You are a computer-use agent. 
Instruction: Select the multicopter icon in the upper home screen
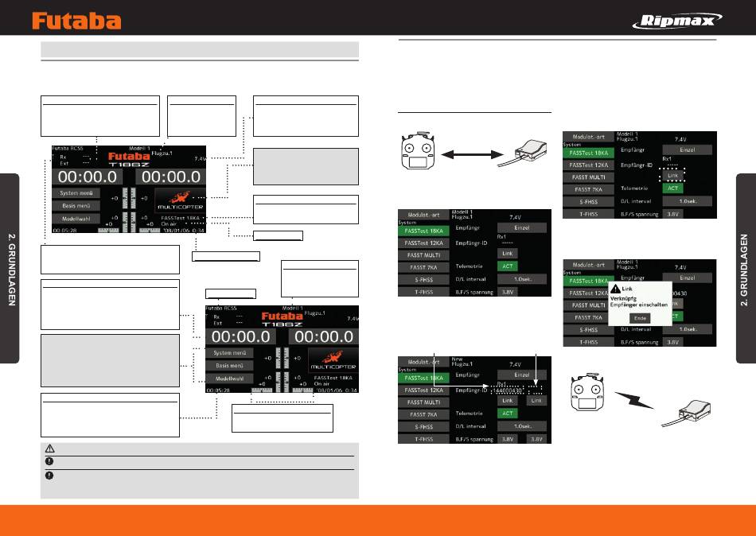click(x=179, y=200)
